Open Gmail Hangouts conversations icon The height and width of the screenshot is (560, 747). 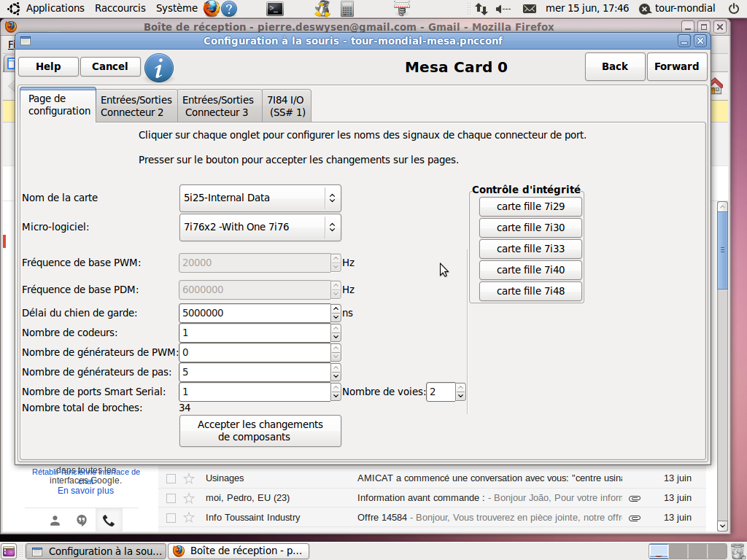(x=82, y=521)
